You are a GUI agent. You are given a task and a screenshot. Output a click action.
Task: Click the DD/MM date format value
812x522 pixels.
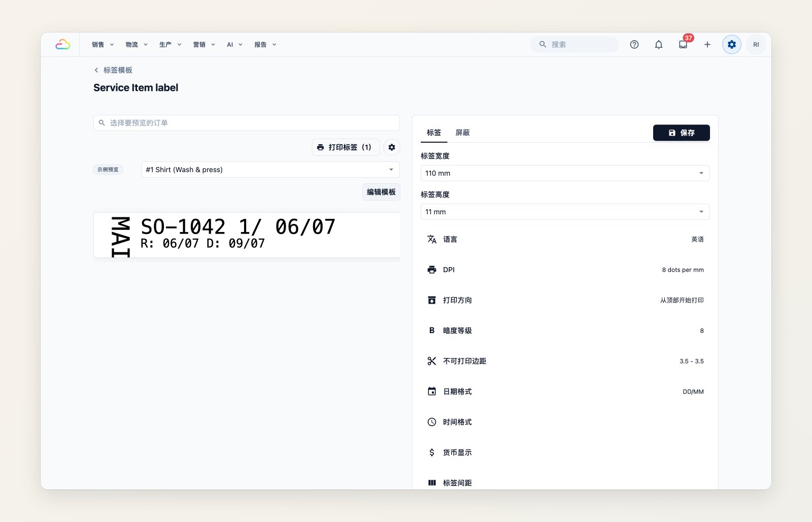click(693, 391)
